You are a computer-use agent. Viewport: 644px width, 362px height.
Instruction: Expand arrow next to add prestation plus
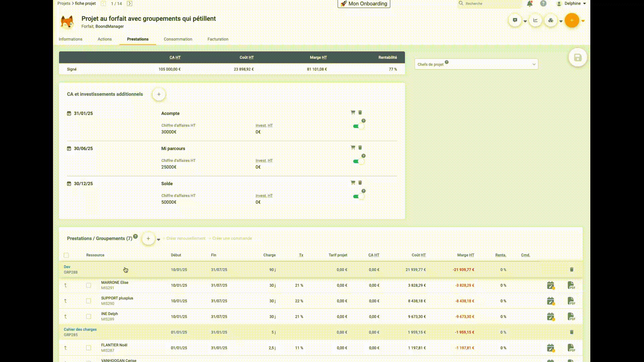point(158,240)
